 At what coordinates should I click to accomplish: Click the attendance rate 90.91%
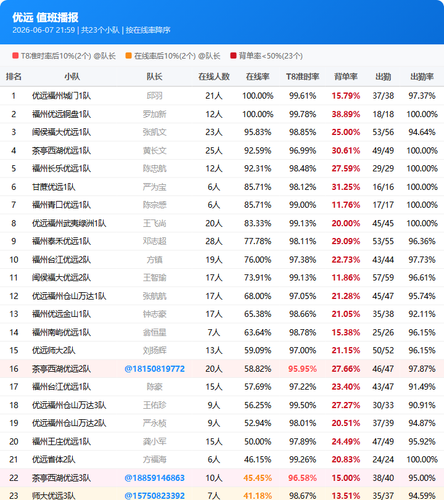(x=422, y=405)
